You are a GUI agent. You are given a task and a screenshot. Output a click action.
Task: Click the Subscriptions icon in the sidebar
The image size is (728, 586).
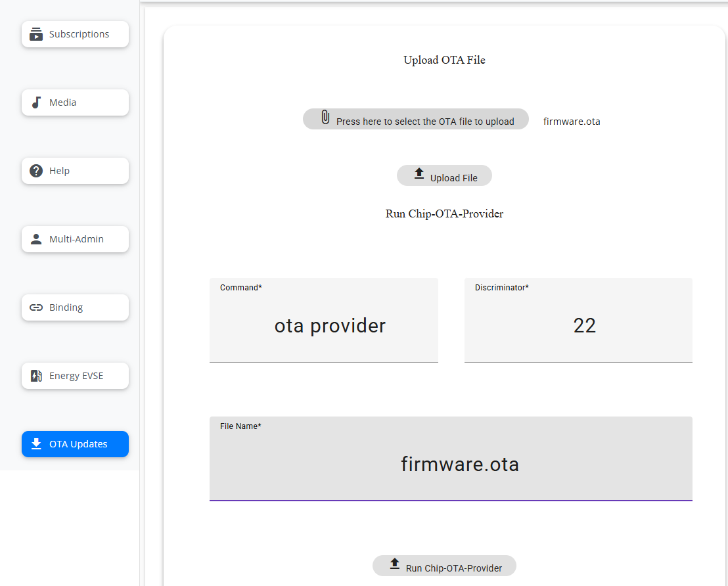click(x=36, y=34)
